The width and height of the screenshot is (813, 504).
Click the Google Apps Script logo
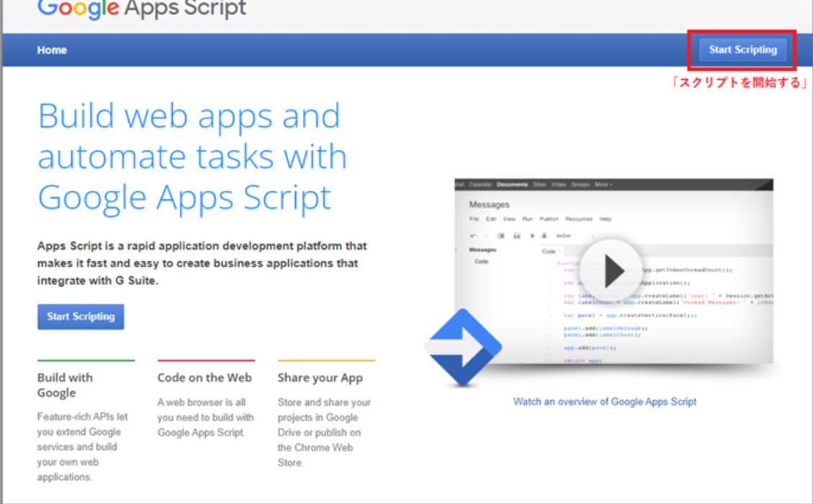pos(142,9)
